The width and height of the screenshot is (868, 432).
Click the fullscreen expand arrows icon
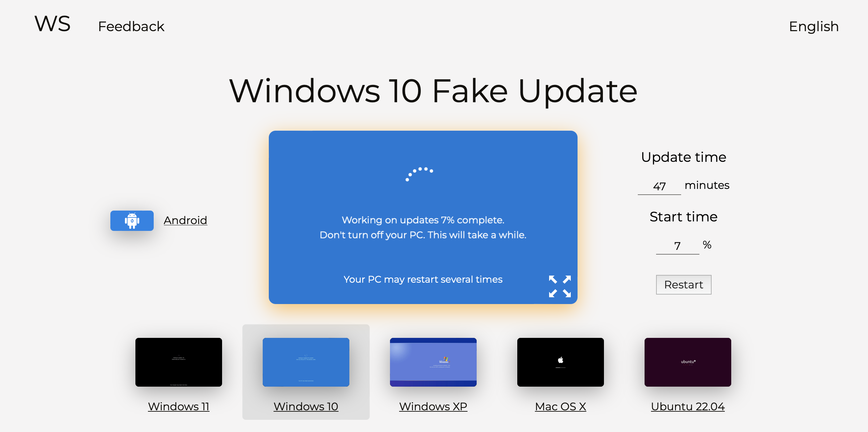click(x=560, y=286)
